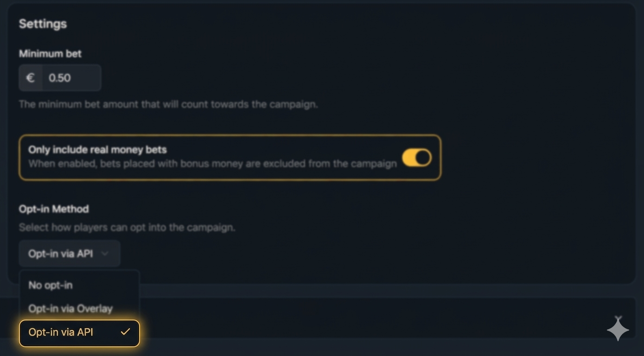This screenshot has width=644, height=356.
Task: Click the collapsed panel below Settings
Action: pos(371,318)
